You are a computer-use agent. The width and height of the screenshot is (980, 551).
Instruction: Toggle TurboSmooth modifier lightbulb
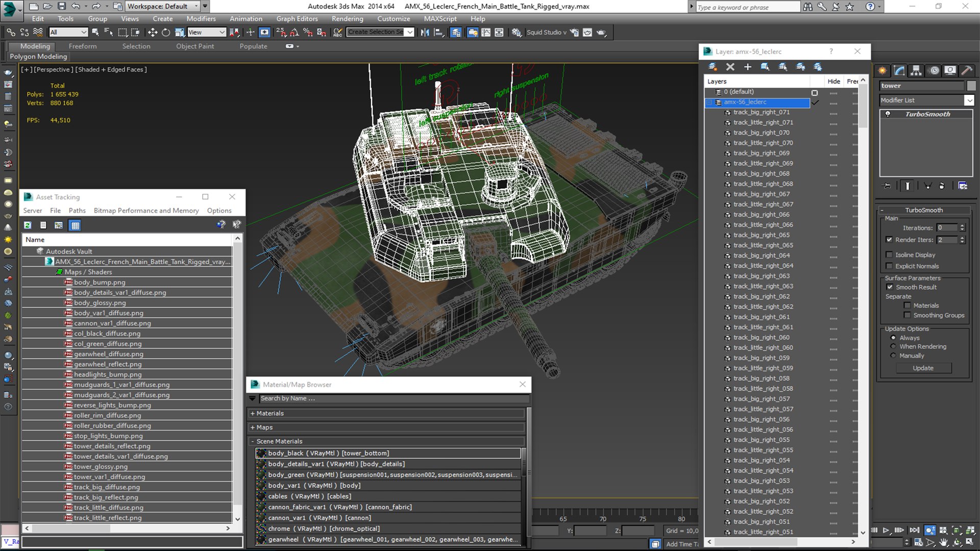click(888, 114)
